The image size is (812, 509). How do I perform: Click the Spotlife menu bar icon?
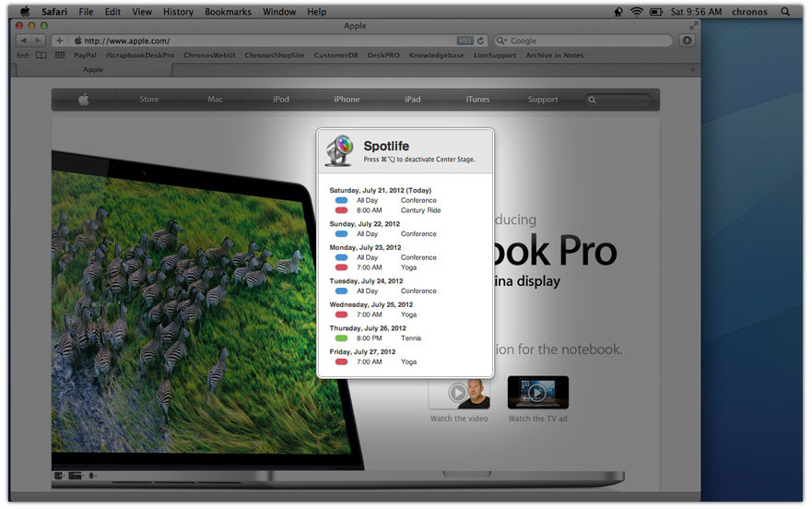(618, 11)
